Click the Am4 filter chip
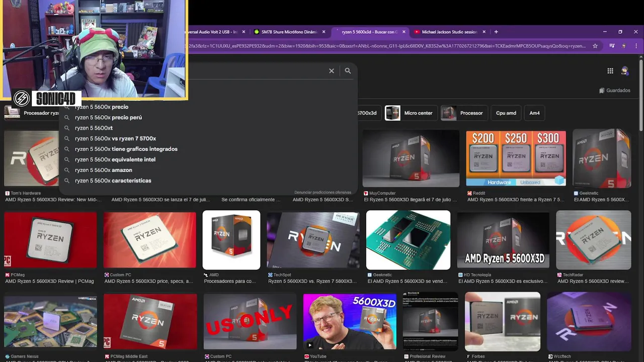 coord(534,113)
